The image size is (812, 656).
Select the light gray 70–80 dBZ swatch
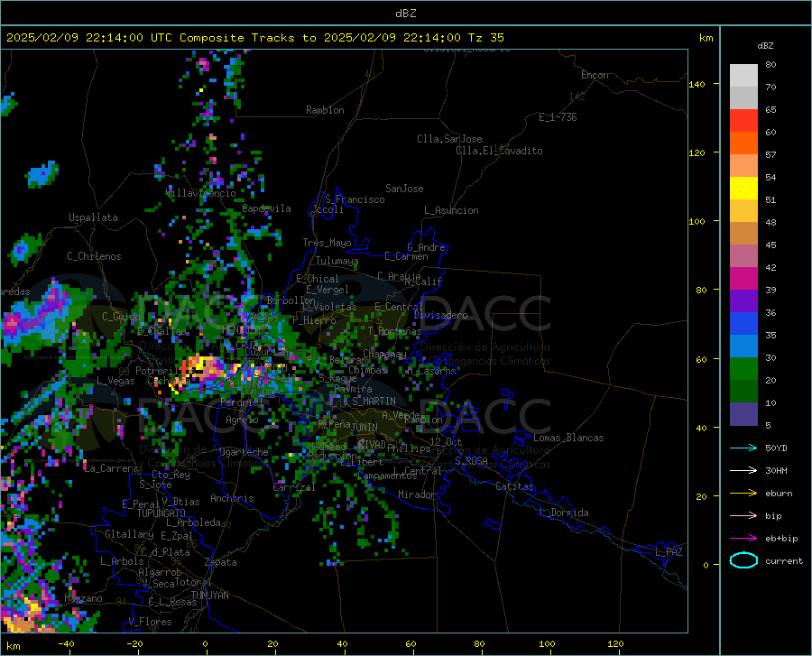tap(743, 76)
